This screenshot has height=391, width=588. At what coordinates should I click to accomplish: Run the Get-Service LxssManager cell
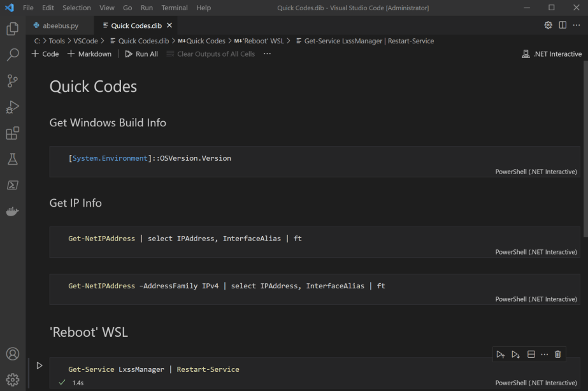tap(39, 365)
